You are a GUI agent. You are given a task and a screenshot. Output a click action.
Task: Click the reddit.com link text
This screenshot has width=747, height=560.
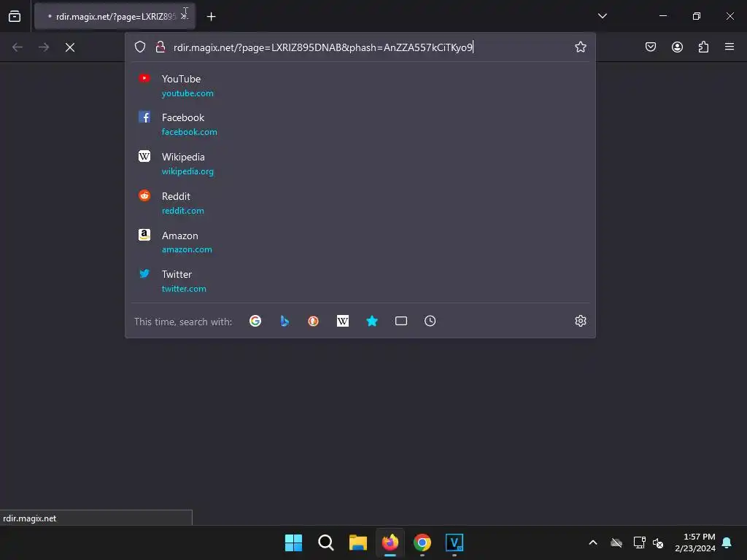coord(183,211)
